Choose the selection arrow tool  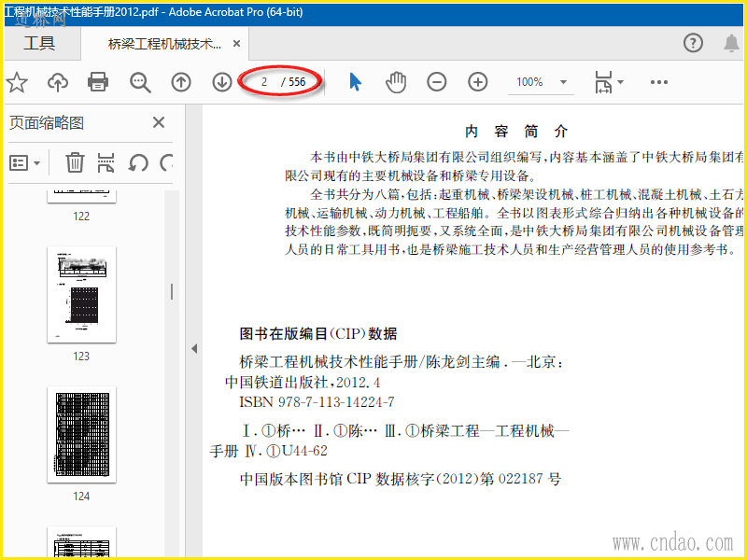[x=356, y=82]
